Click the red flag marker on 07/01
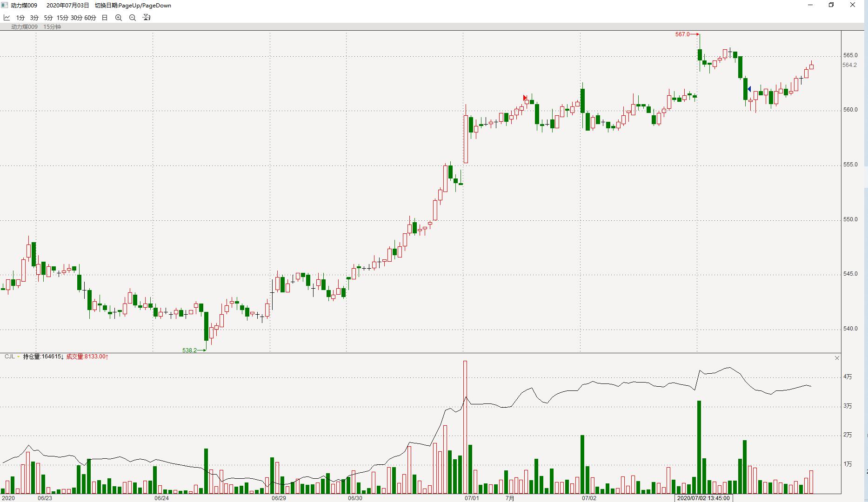The width and height of the screenshot is (868, 502). coord(525,98)
